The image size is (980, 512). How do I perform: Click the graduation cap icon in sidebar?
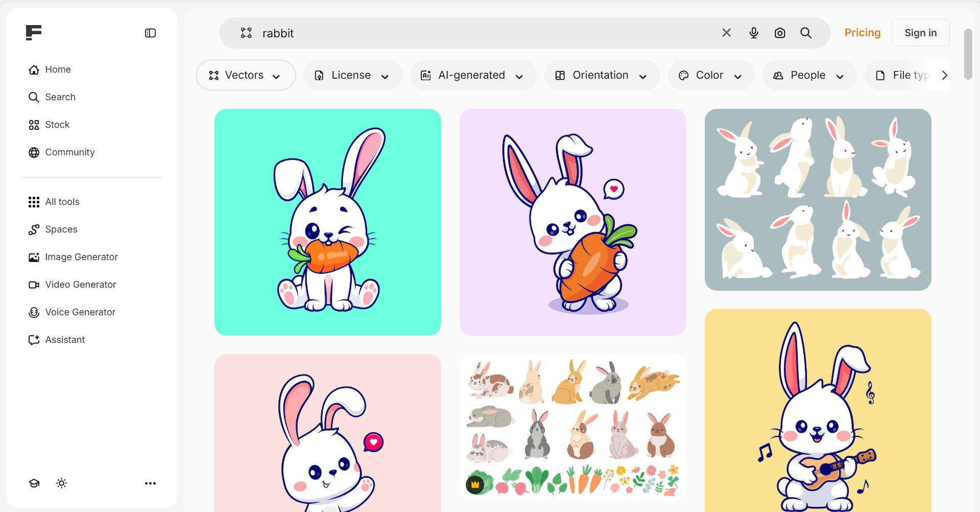(x=34, y=483)
